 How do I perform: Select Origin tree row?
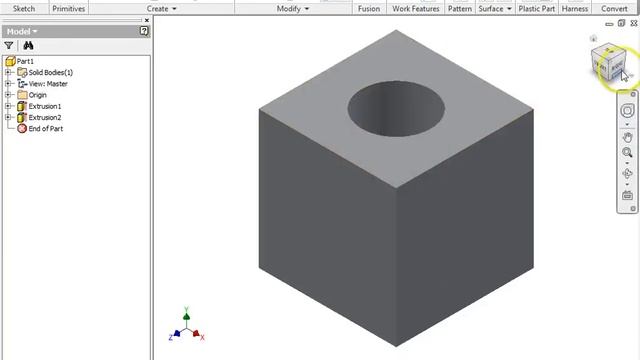38,95
